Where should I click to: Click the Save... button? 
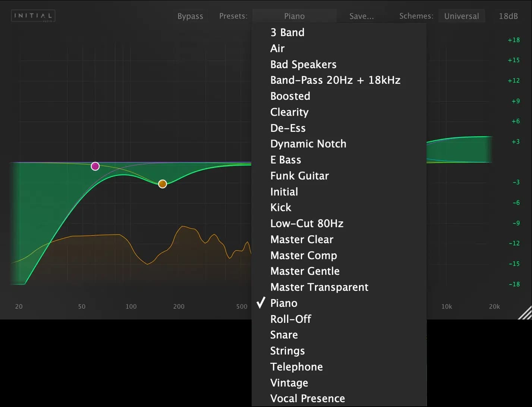[361, 16]
